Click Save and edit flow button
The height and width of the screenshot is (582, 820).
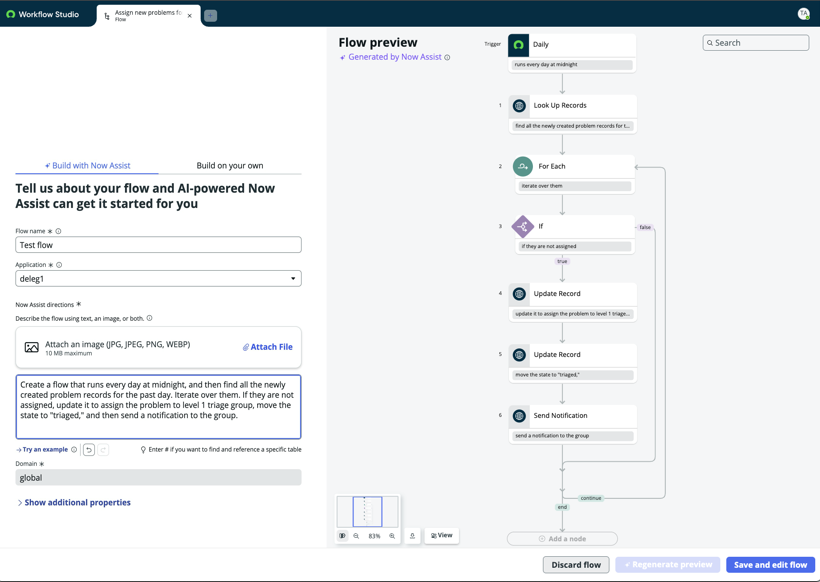pyautogui.click(x=770, y=565)
